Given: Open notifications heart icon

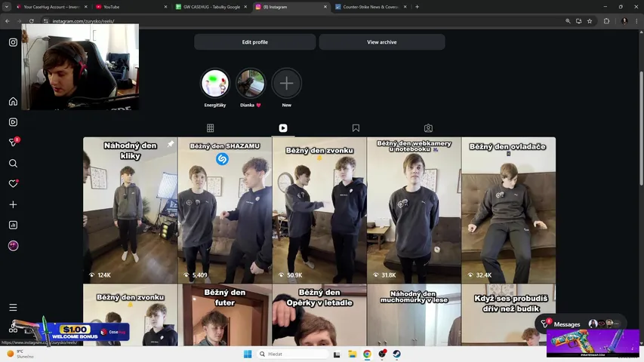Looking at the screenshot, I should point(13,183).
